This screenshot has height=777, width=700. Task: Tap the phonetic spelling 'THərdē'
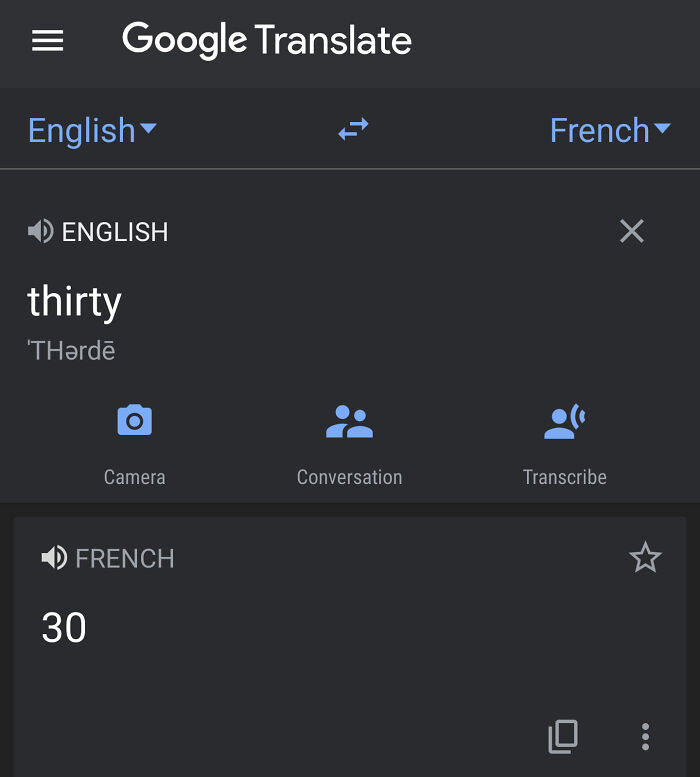[71, 350]
